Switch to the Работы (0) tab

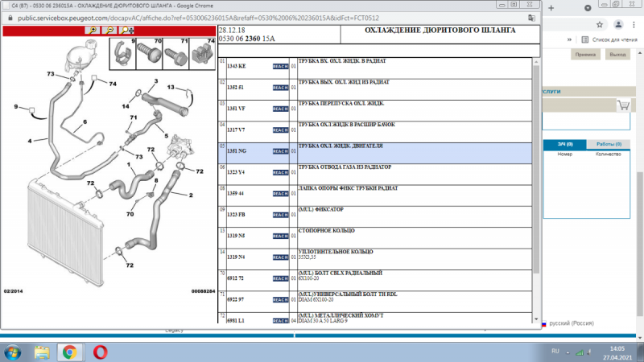[608, 144]
